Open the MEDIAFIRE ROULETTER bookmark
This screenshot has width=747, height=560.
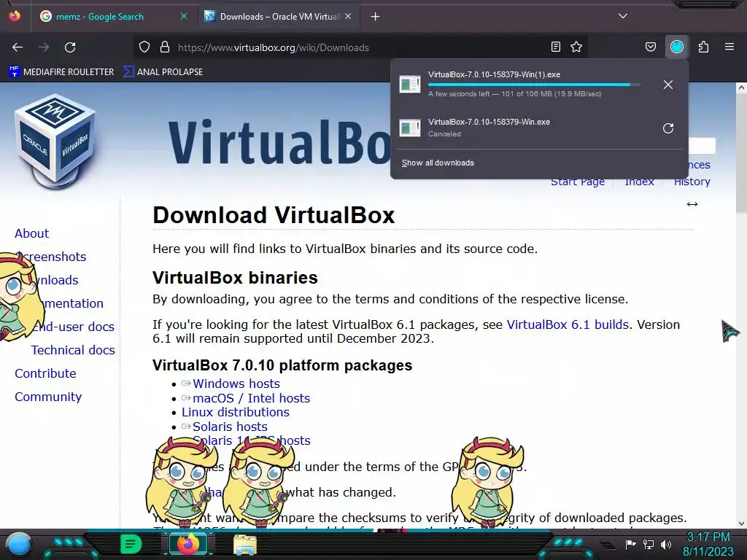(61, 72)
